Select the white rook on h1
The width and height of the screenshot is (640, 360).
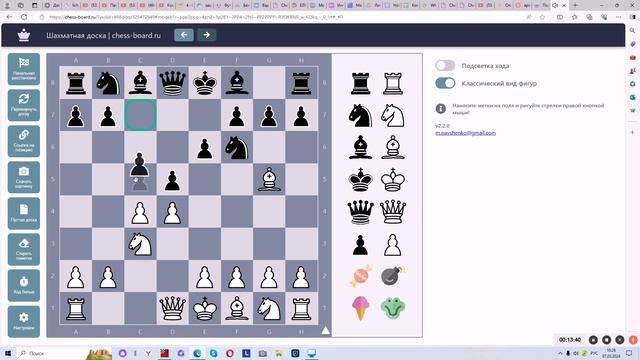coord(301,309)
